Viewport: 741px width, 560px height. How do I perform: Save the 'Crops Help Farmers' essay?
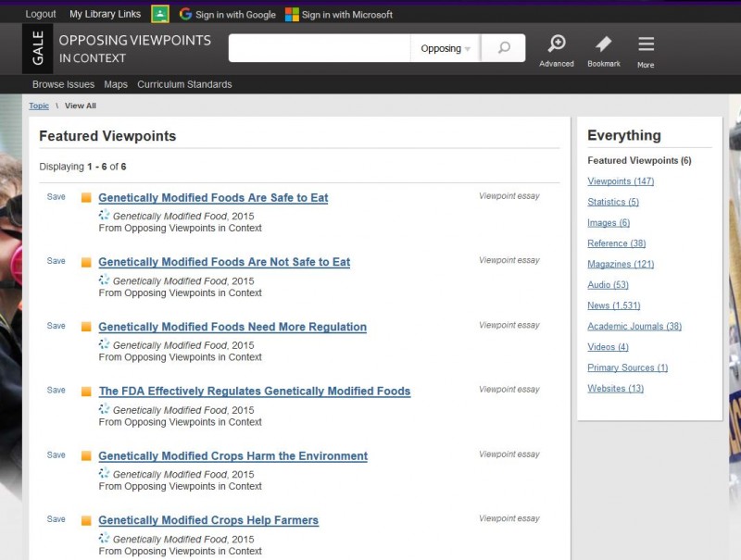(x=56, y=519)
